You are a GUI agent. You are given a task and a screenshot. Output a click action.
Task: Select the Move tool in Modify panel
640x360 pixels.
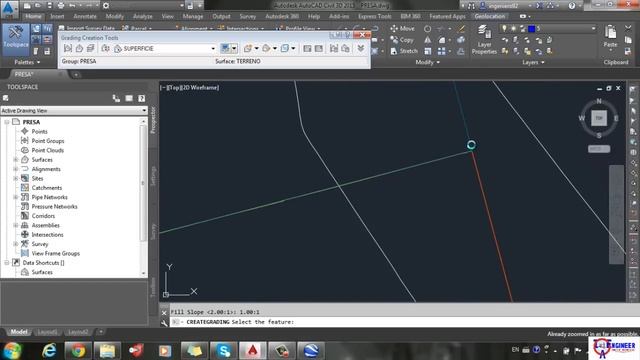point(402,29)
